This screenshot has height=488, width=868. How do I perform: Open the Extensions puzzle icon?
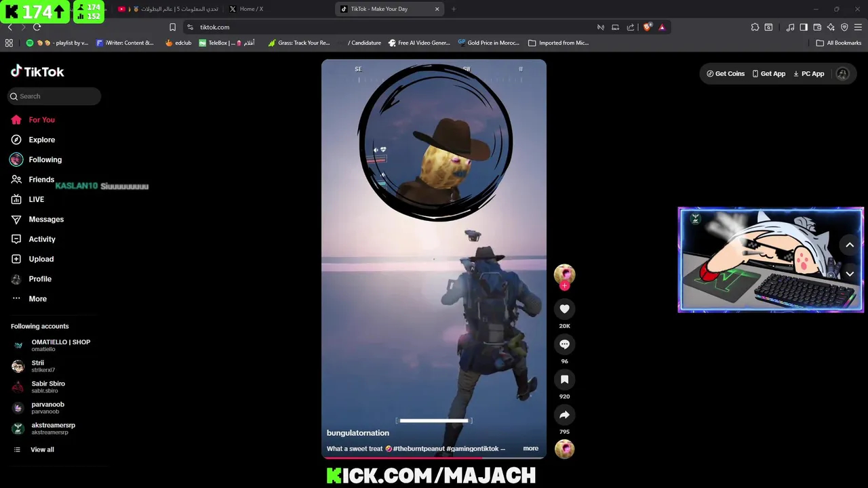point(755,27)
